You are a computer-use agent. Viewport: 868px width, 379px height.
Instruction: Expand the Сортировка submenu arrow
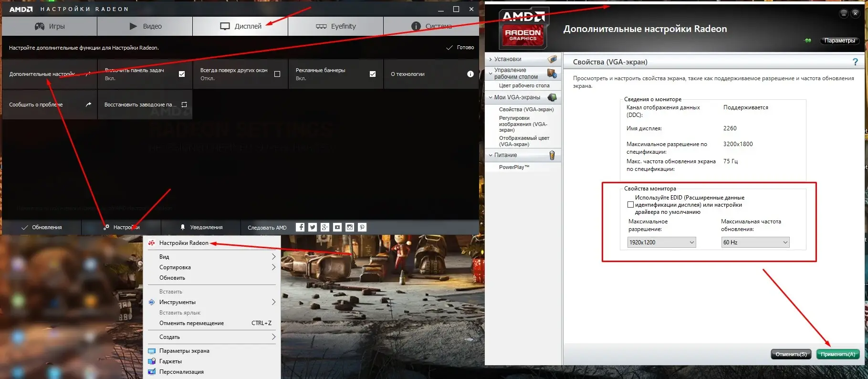(273, 267)
